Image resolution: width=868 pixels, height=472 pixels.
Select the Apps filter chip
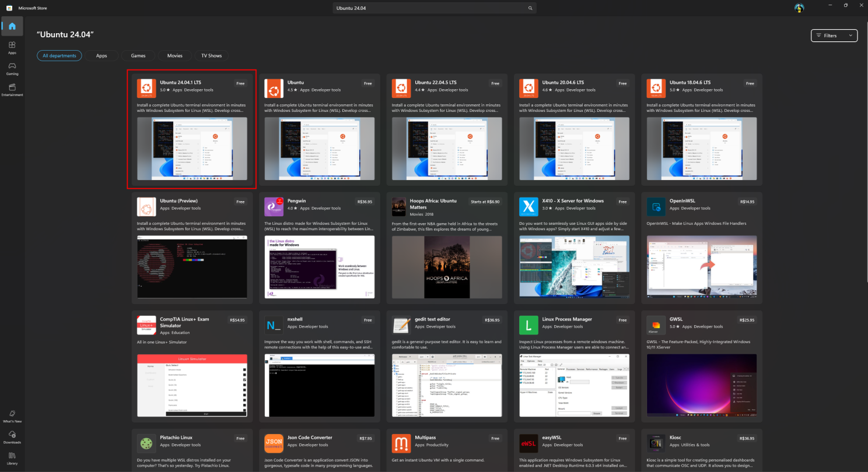coord(101,55)
